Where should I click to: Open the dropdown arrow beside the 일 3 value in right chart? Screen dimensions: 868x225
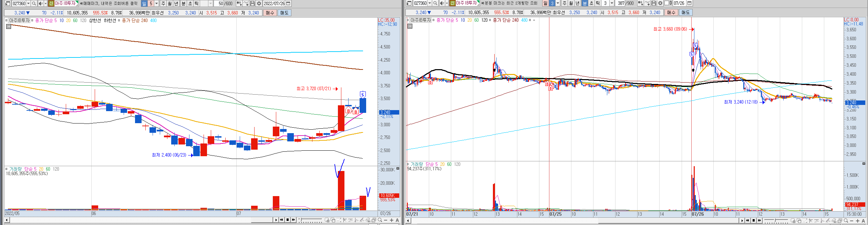(558, 3)
